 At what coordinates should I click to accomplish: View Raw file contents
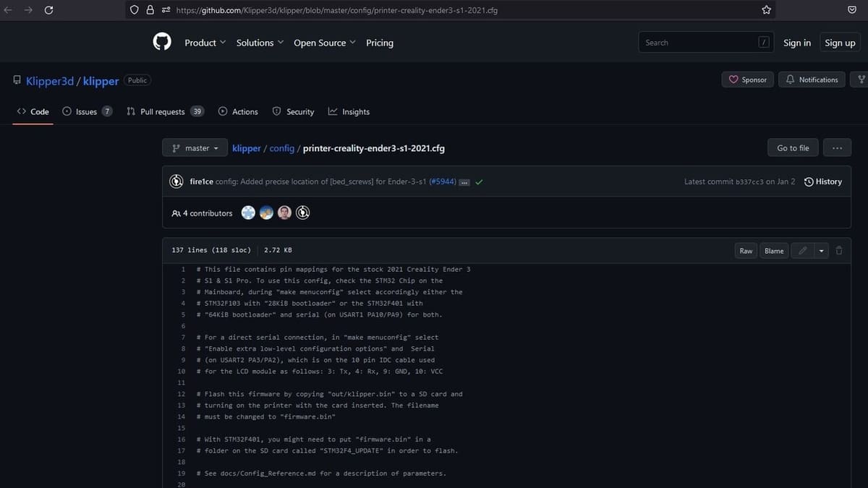click(x=746, y=251)
